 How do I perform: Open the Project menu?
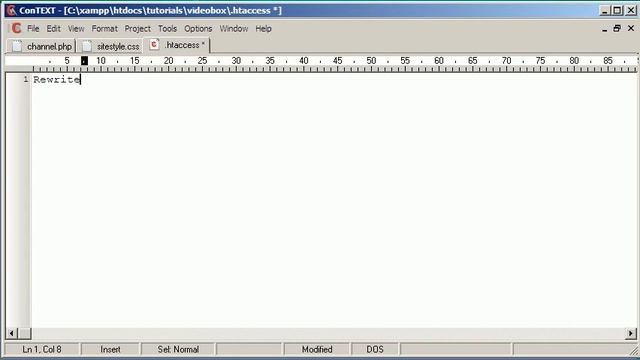pos(138,29)
